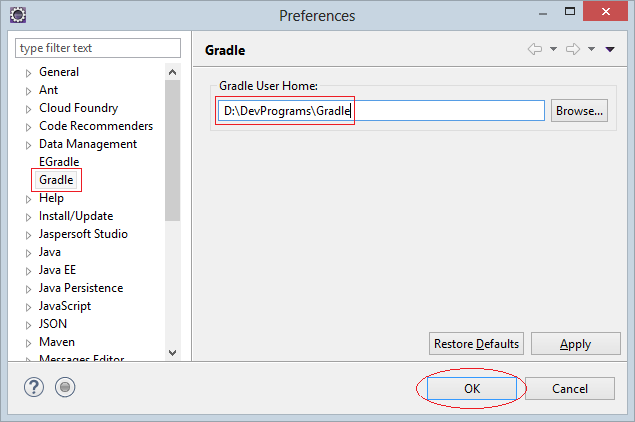Select the Ant preferences item

point(48,90)
